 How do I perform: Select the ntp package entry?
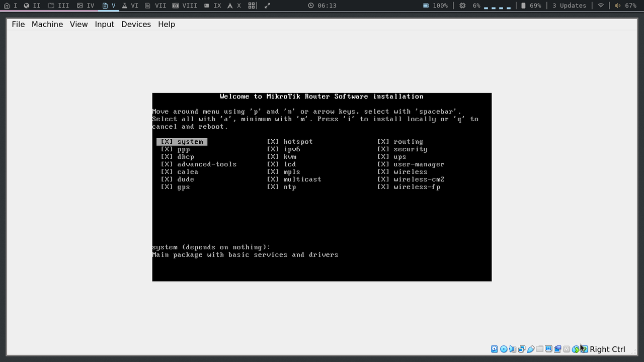point(282,187)
